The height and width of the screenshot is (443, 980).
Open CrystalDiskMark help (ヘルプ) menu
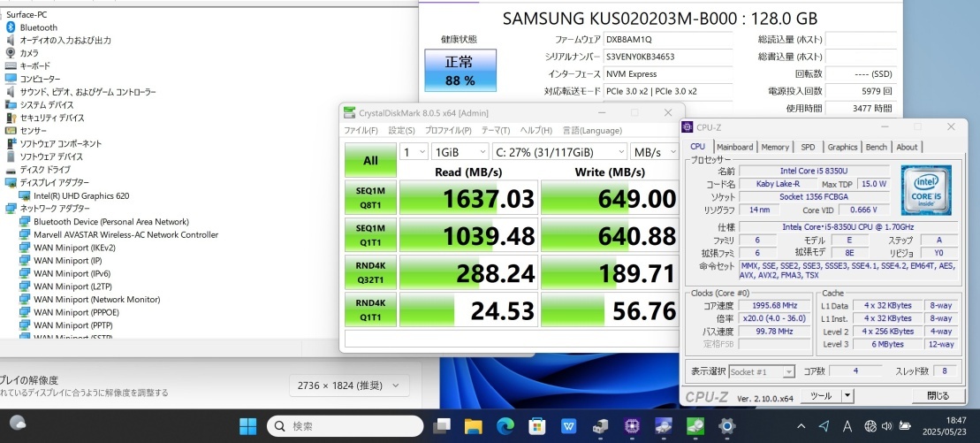536,131
